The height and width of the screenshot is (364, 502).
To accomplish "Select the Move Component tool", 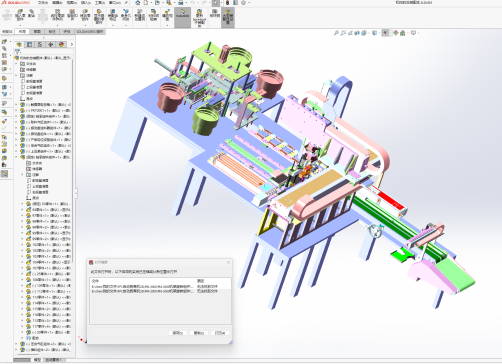I will tap(85, 15).
